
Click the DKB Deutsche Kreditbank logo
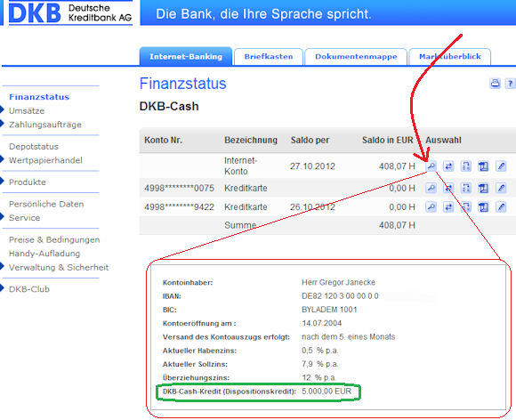coord(69,13)
